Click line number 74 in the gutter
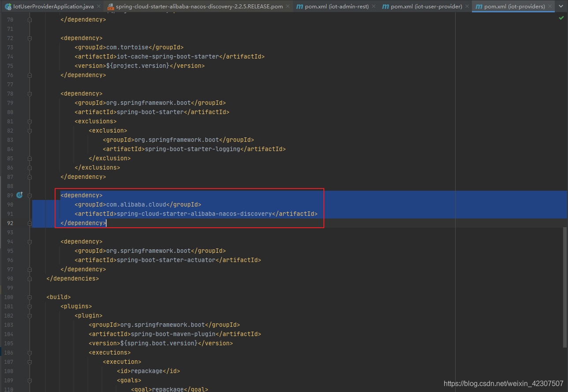The height and width of the screenshot is (392, 568). pos(10,57)
